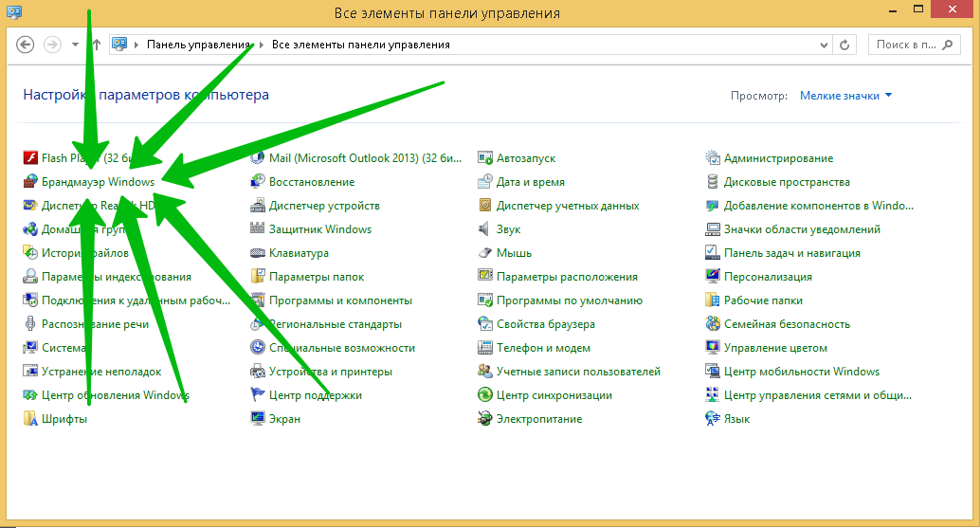Click the Forward navigation arrow button
Viewport: 980px width, 528px height.
pos(52,45)
